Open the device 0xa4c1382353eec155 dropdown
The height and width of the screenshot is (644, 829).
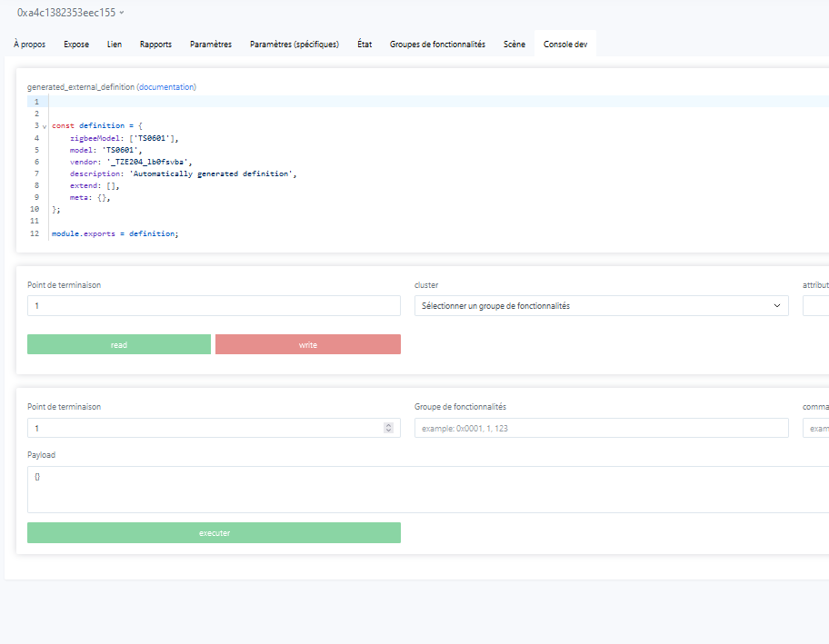pos(70,13)
